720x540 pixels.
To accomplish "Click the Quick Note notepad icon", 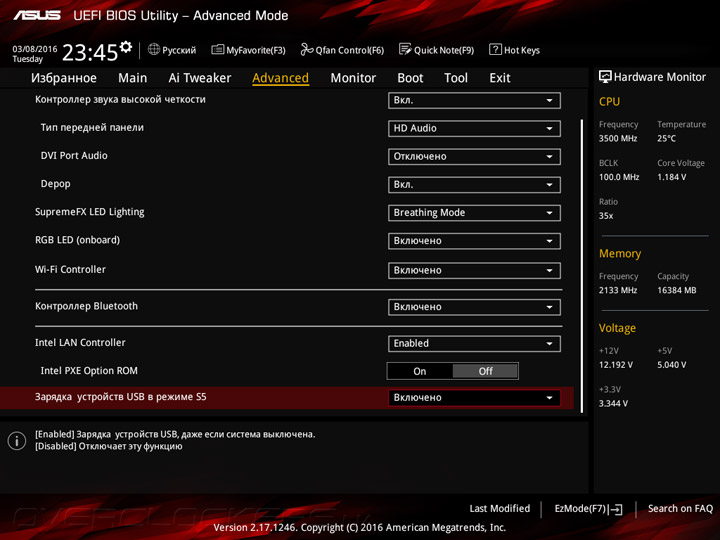I will 405,49.
